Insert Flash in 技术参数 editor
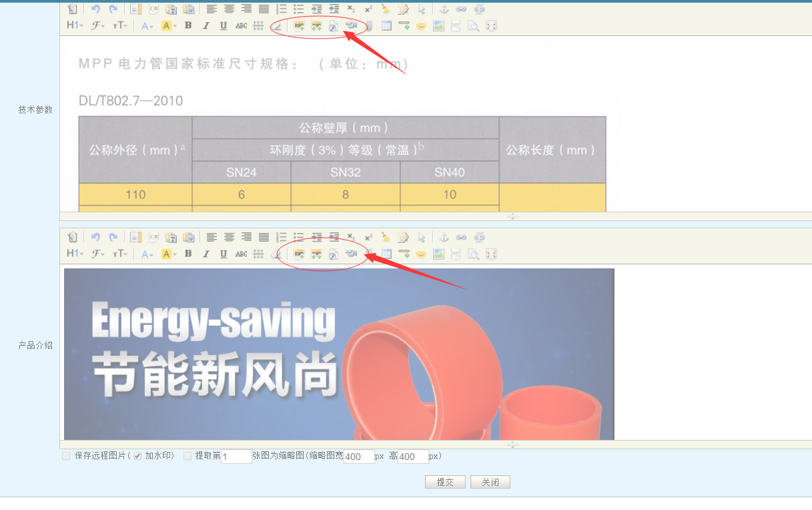The height and width of the screenshot is (510, 812). point(334,26)
